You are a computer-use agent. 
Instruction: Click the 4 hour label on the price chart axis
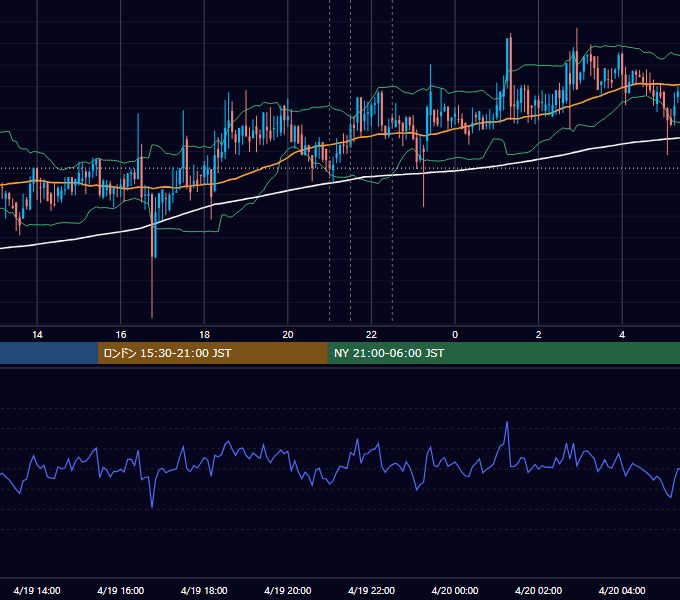coord(622,335)
